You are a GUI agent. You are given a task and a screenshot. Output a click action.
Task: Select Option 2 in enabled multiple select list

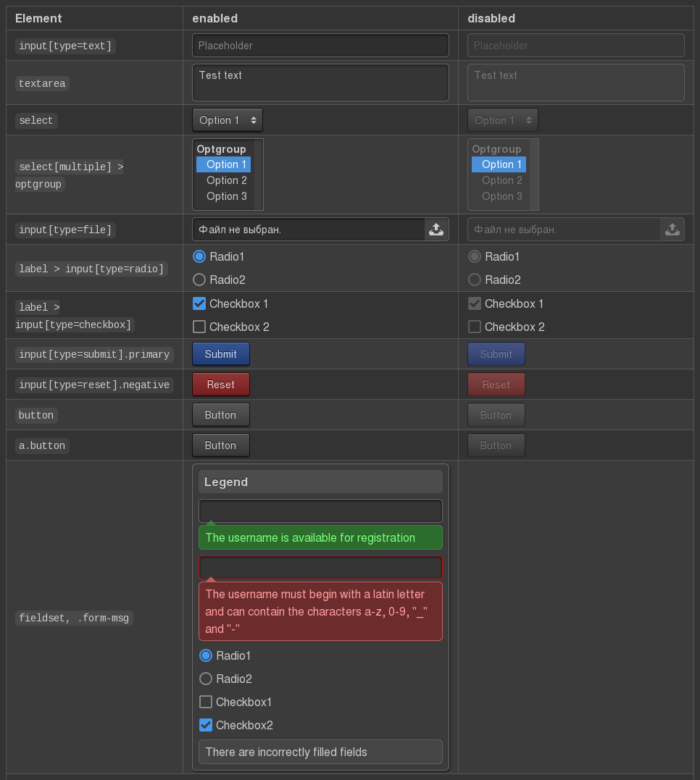point(226,180)
